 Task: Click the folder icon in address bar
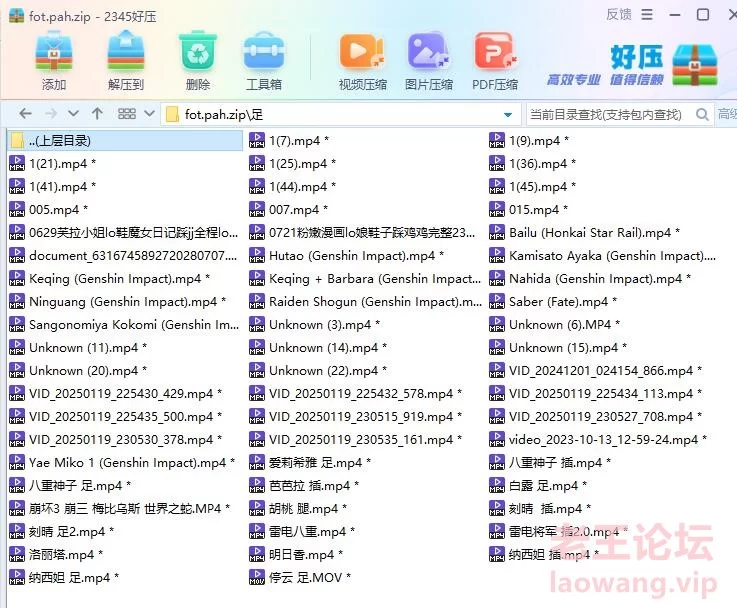[172, 114]
